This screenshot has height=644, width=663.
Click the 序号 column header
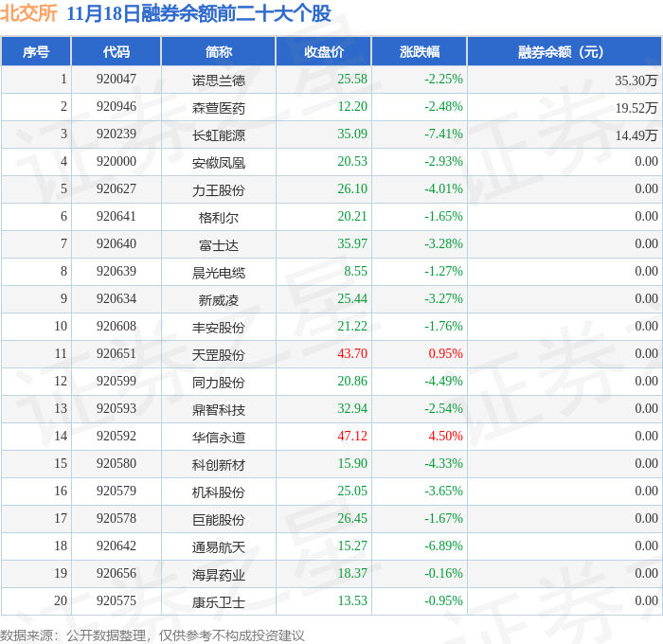click(36, 51)
